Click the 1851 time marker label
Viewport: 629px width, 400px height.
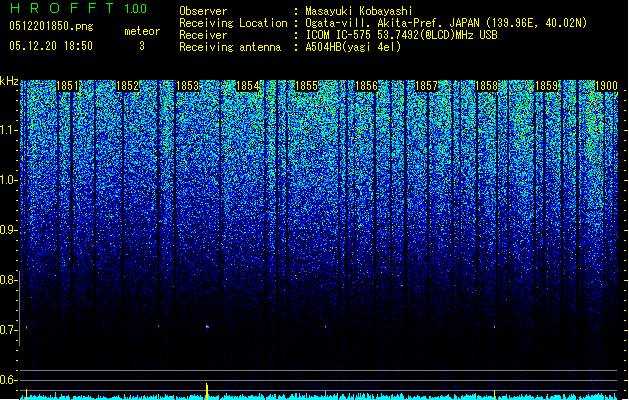coord(68,86)
